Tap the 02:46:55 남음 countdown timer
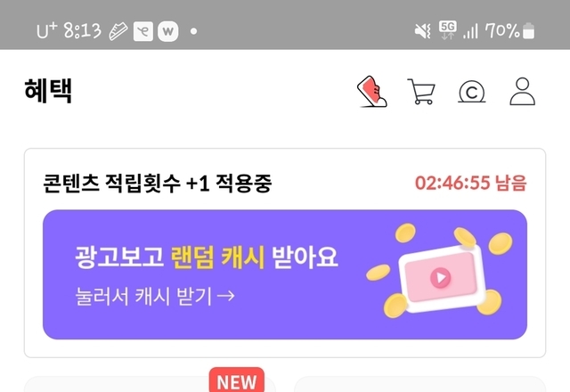570x392 pixels. [471, 183]
